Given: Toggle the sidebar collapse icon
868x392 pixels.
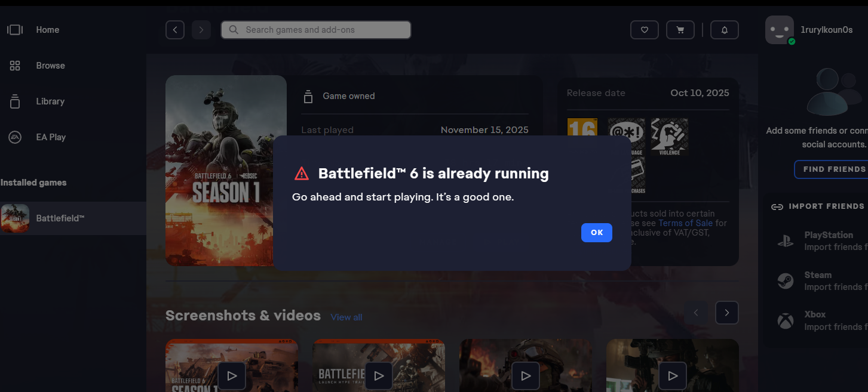Looking at the screenshot, I should pos(15,30).
